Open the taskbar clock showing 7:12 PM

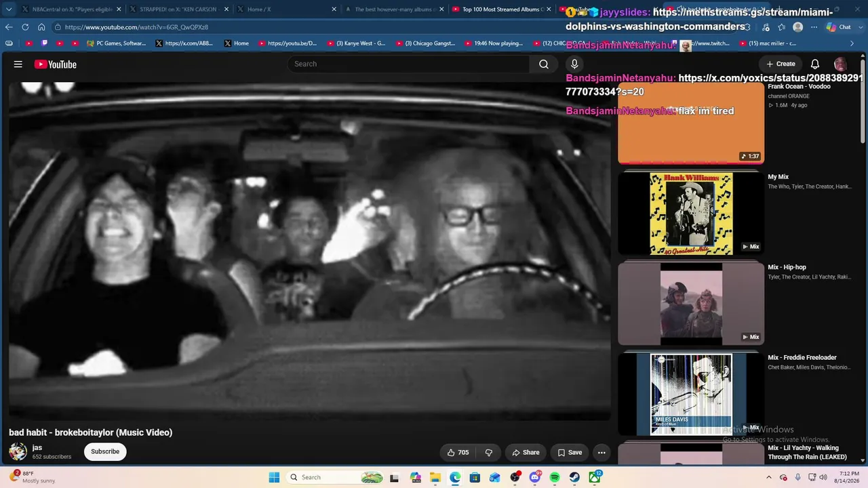(848, 477)
